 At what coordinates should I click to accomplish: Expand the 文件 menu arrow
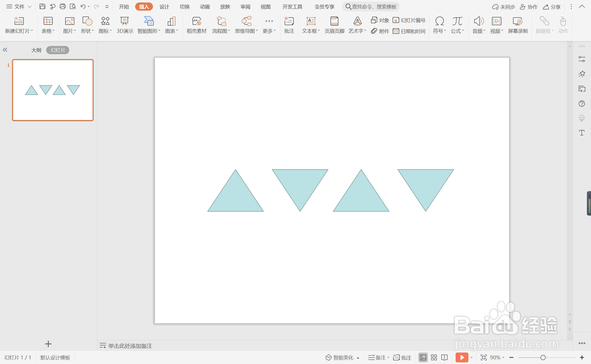pos(30,7)
